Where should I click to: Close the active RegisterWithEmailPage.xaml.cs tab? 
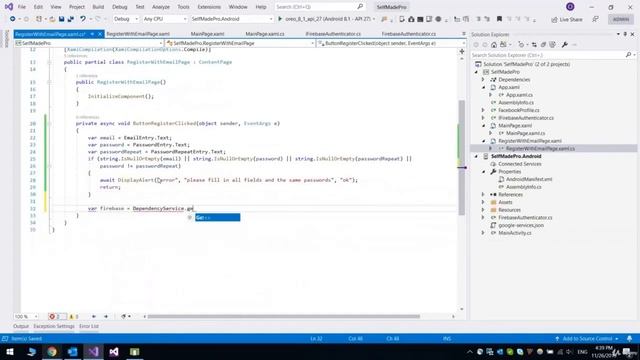100,34
